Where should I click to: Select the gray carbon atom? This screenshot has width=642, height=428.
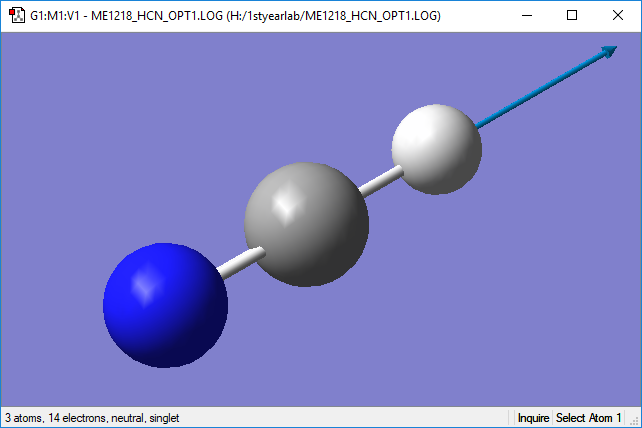click(307, 224)
